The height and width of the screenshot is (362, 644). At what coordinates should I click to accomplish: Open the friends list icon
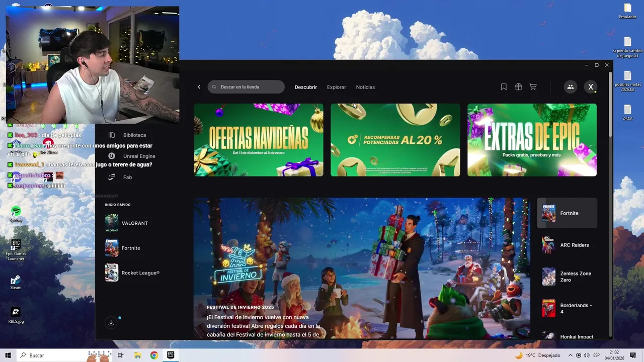570,87
